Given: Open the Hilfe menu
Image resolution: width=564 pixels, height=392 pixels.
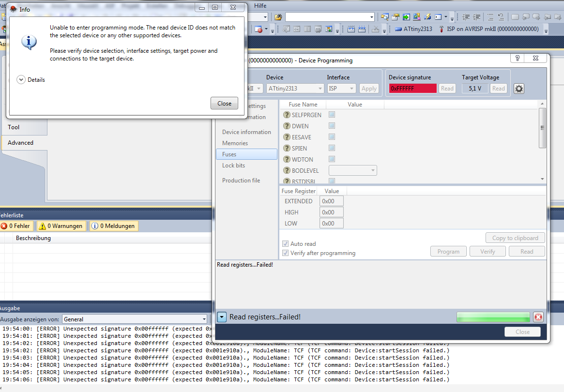Looking at the screenshot, I should [x=260, y=5].
